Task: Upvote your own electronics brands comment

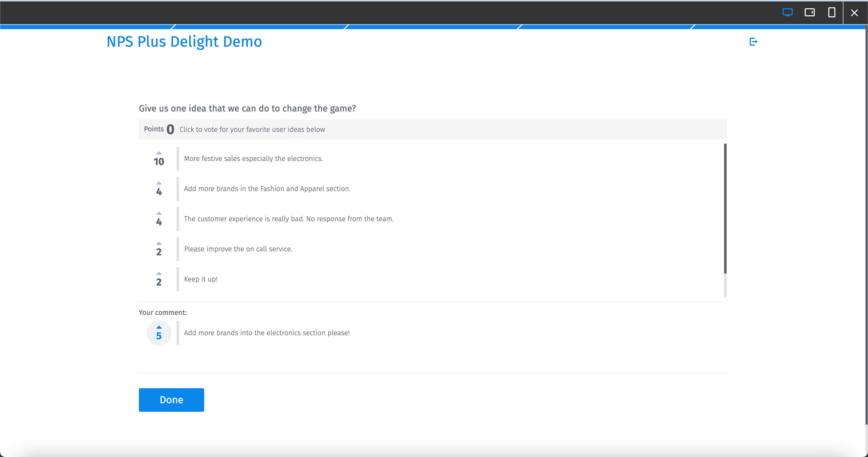Action: pyautogui.click(x=159, y=328)
